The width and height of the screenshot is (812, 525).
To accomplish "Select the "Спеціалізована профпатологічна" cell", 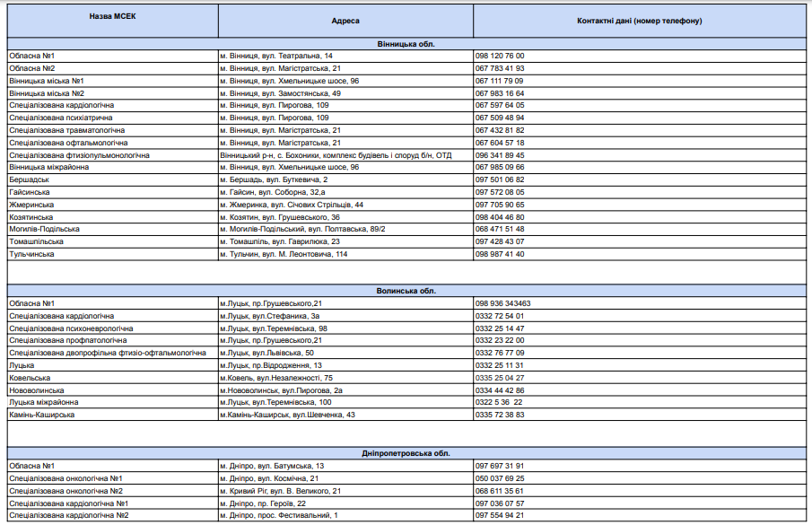I will [68, 341].
